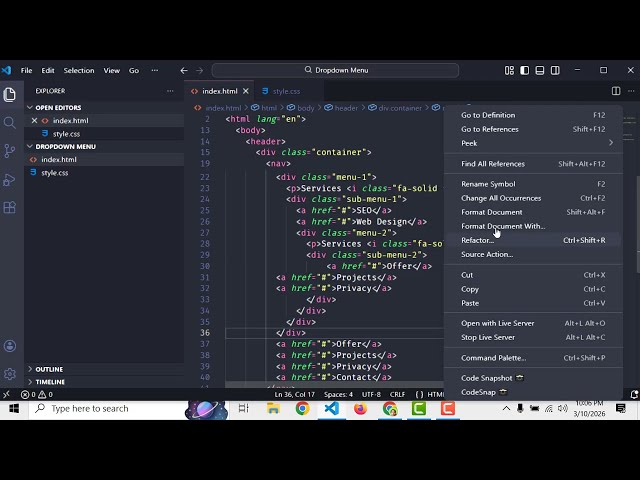Choose Go to References
The width and height of the screenshot is (640, 480).
[x=533, y=129]
